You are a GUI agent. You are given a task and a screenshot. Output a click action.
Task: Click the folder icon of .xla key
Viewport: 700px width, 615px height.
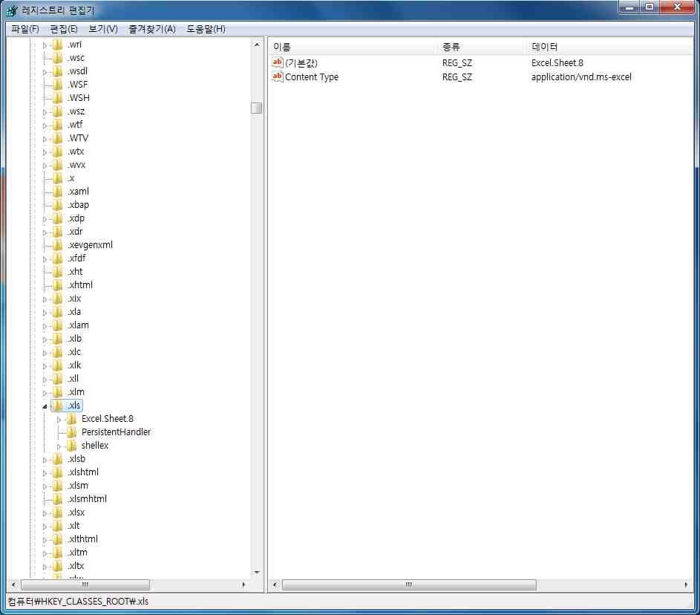tap(58, 312)
